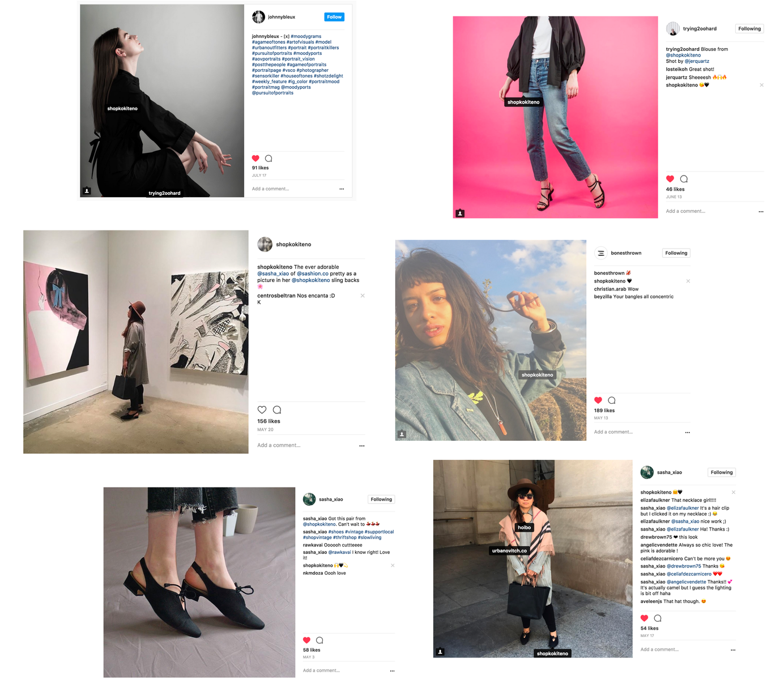
Task: Open more options dots on bonesthrown post
Action: tap(687, 432)
